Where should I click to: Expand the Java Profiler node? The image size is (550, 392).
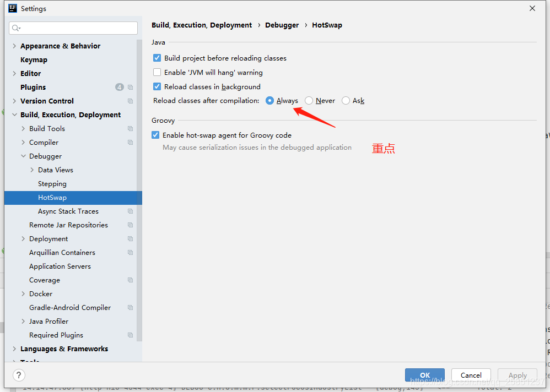[23, 321]
